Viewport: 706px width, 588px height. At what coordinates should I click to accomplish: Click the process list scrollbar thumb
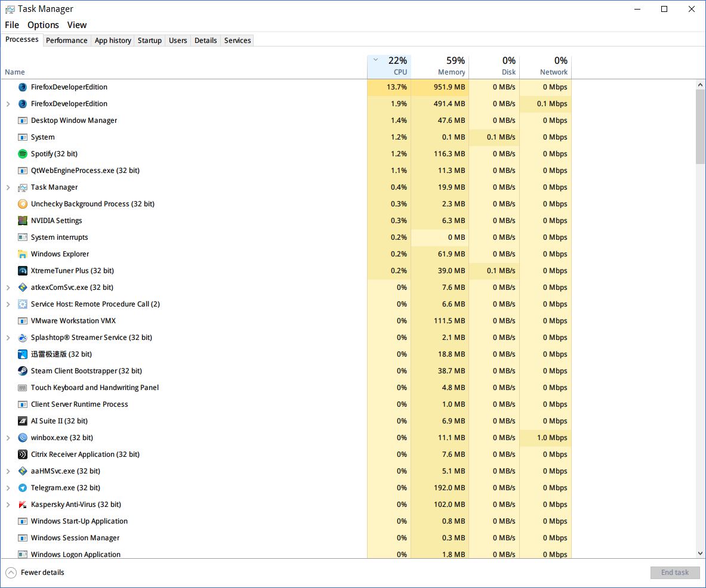pyautogui.click(x=700, y=126)
